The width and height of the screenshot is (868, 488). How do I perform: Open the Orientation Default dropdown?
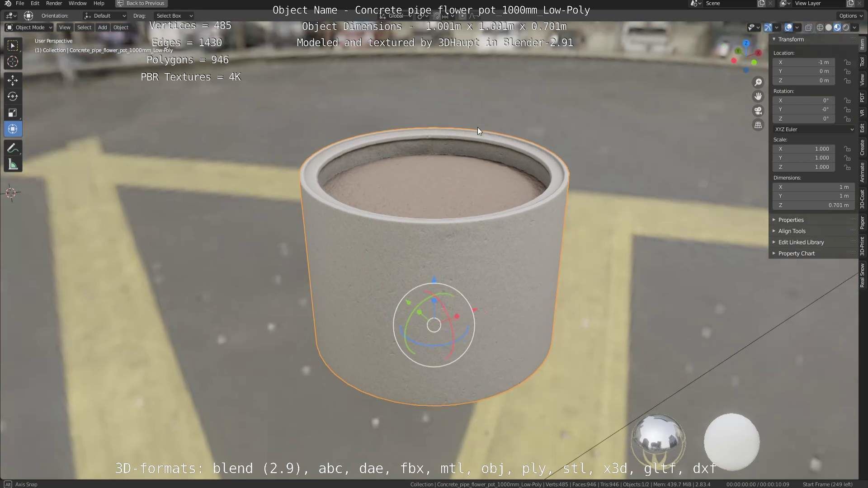tap(105, 16)
